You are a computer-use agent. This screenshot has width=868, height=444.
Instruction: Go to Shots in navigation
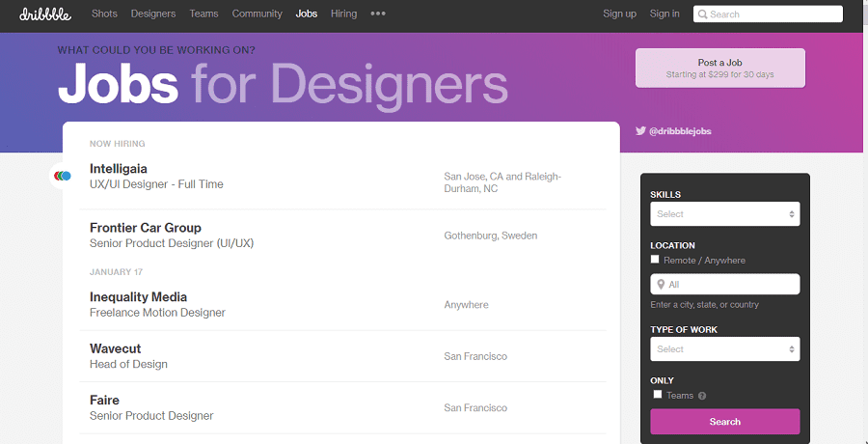(104, 14)
